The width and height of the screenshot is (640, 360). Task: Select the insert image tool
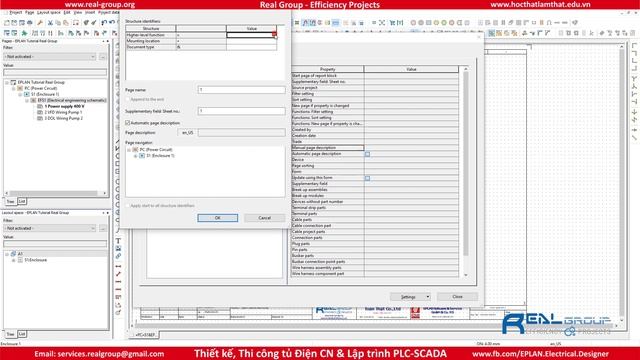(x=118, y=248)
